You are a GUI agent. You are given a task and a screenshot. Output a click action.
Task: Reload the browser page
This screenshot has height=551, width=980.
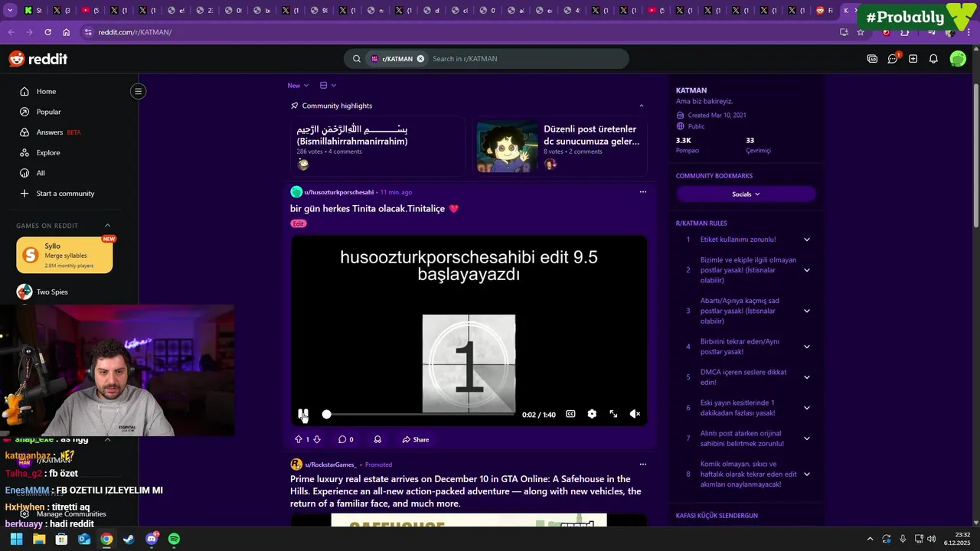(x=47, y=32)
